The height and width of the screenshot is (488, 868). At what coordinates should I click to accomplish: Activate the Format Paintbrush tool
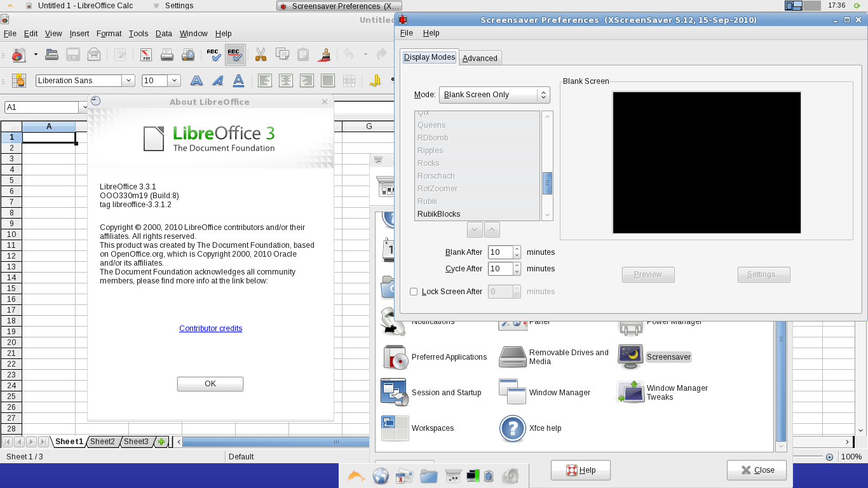click(x=324, y=55)
